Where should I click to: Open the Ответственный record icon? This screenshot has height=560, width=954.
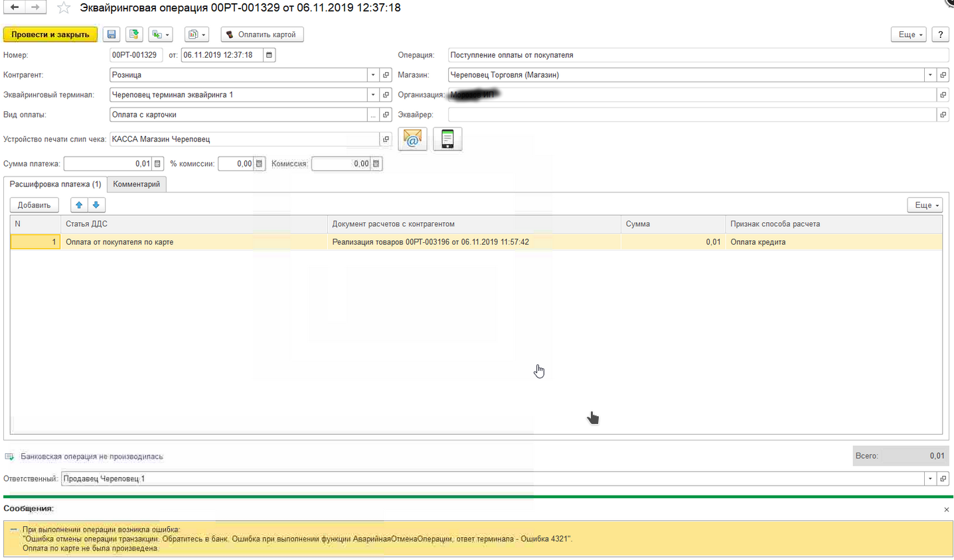(x=943, y=478)
